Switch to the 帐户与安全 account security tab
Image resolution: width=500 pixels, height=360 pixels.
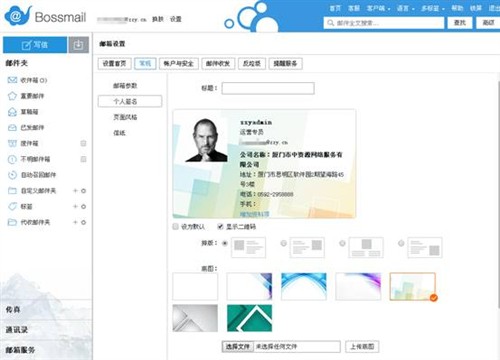[179, 63]
